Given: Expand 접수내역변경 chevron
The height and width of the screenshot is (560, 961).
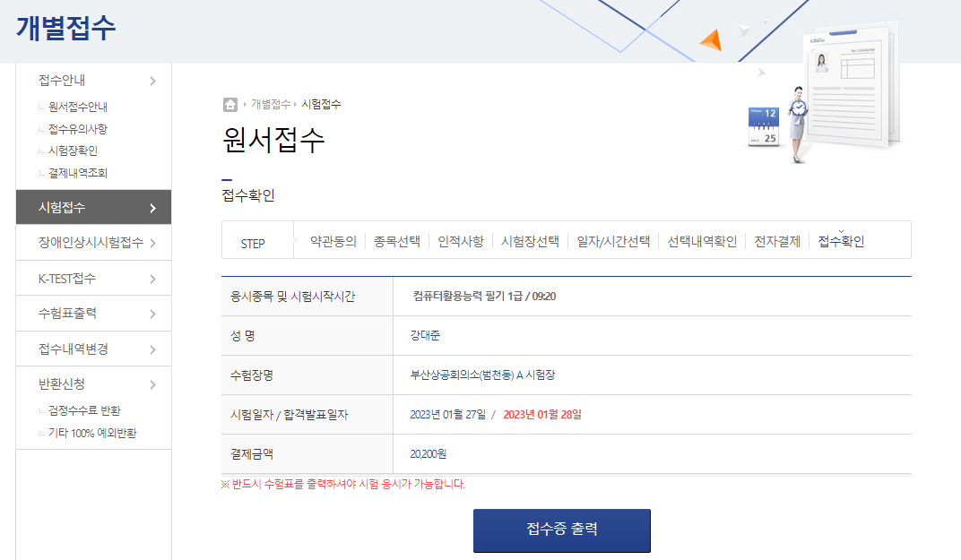Looking at the screenshot, I should tap(152, 349).
